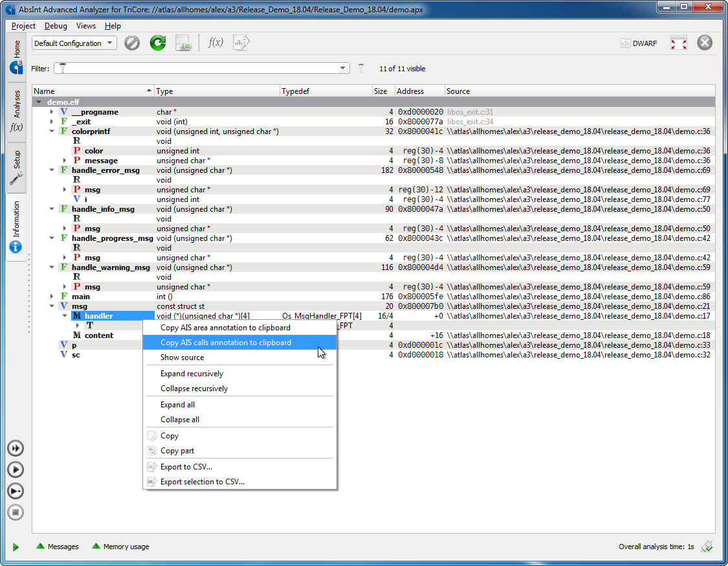Choose Export selection to CSV... entry
728x566 pixels.
239,482
